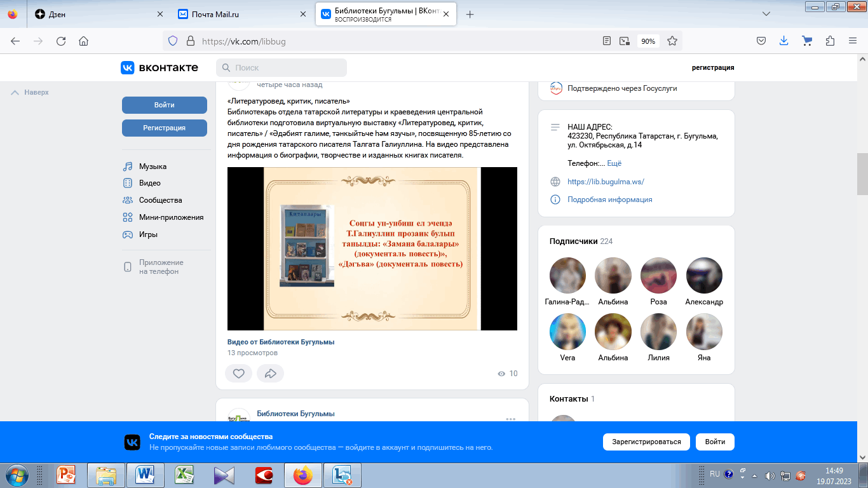This screenshot has height=488, width=868.
Task: Open Firefox reader view icon
Action: 607,41
